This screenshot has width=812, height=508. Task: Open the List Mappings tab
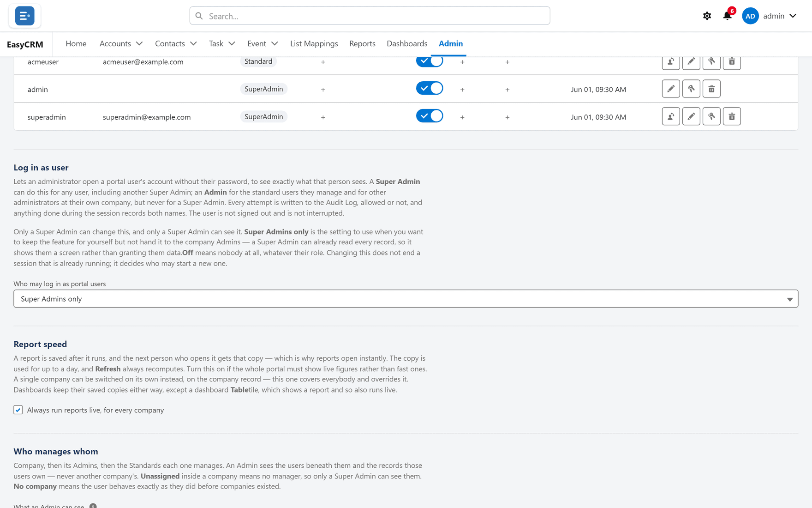coord(314,43)
